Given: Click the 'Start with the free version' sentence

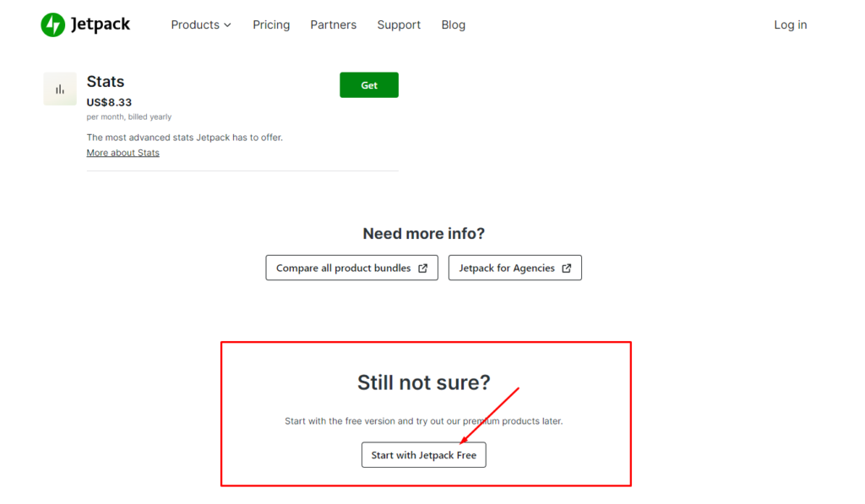Looking at the screenshot, I should coord(424,420).
